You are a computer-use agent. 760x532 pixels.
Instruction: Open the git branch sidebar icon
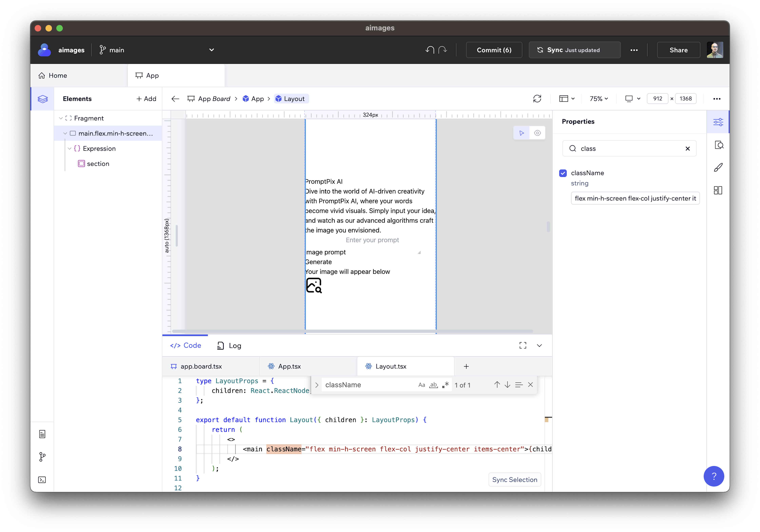(x=42, y=457)
